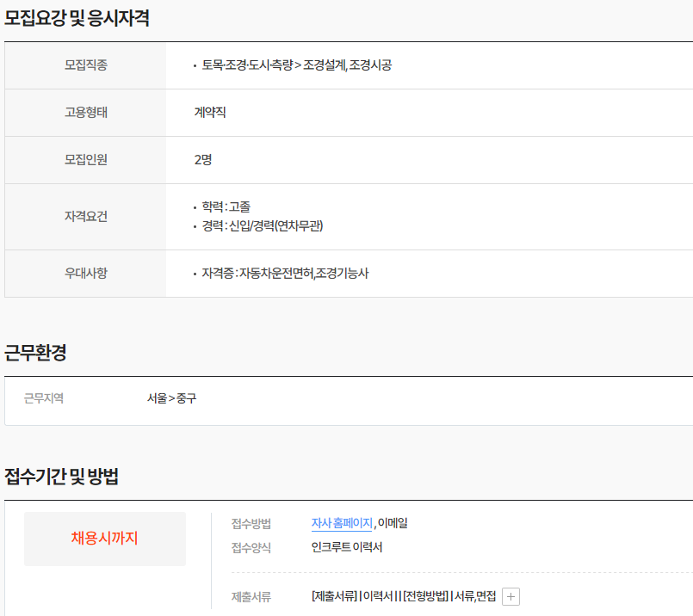
Task: Click the 2명 value
Action: (203, 160)
